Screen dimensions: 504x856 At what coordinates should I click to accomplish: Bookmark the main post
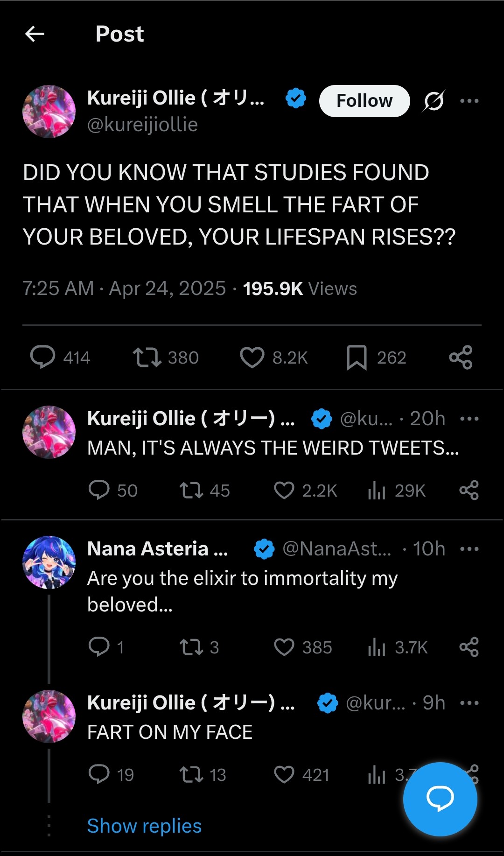357,358
